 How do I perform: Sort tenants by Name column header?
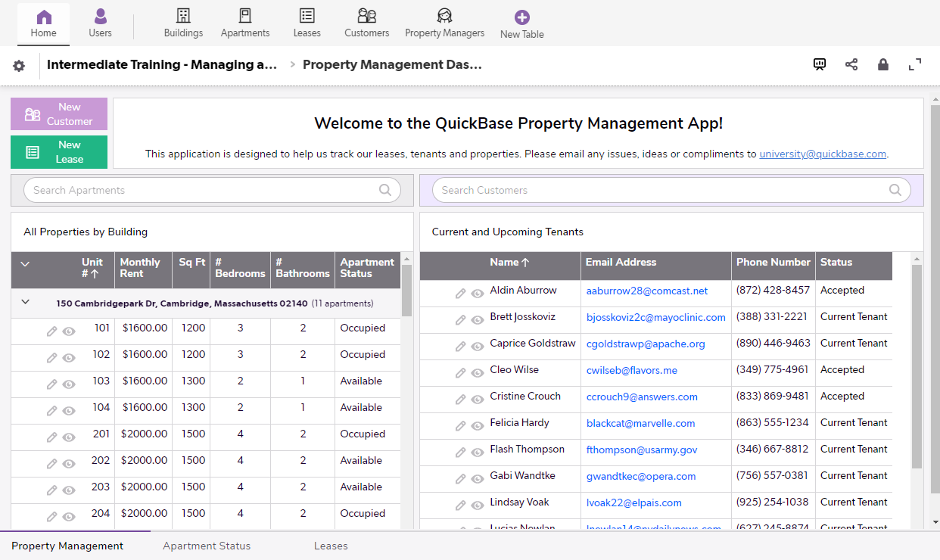coord(509,263)
